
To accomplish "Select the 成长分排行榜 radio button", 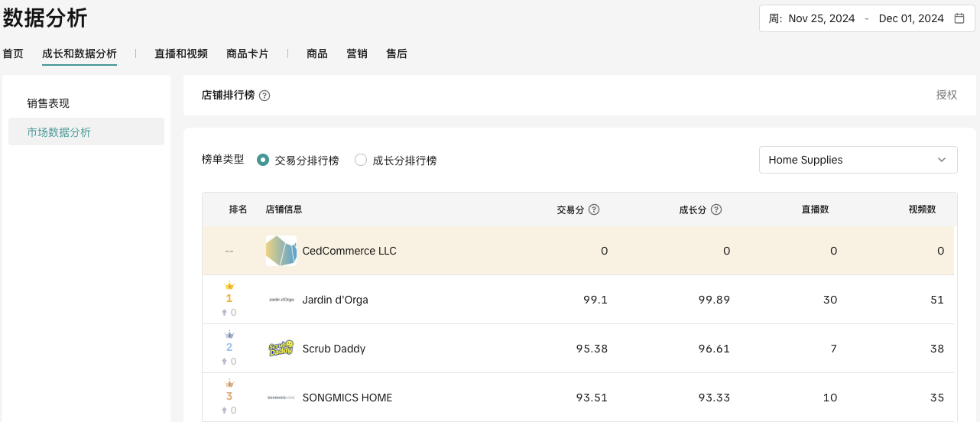I will click(361, 160).
